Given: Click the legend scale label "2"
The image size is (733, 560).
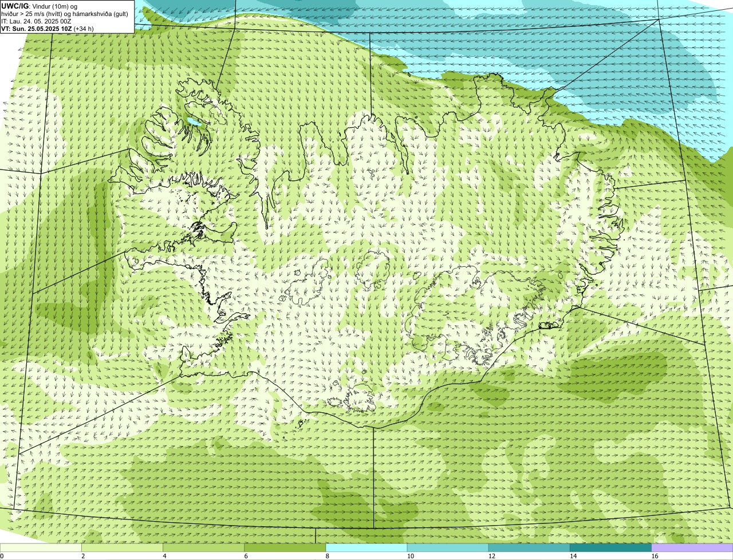Looking at the screenshot, I should tap(83, 556).
